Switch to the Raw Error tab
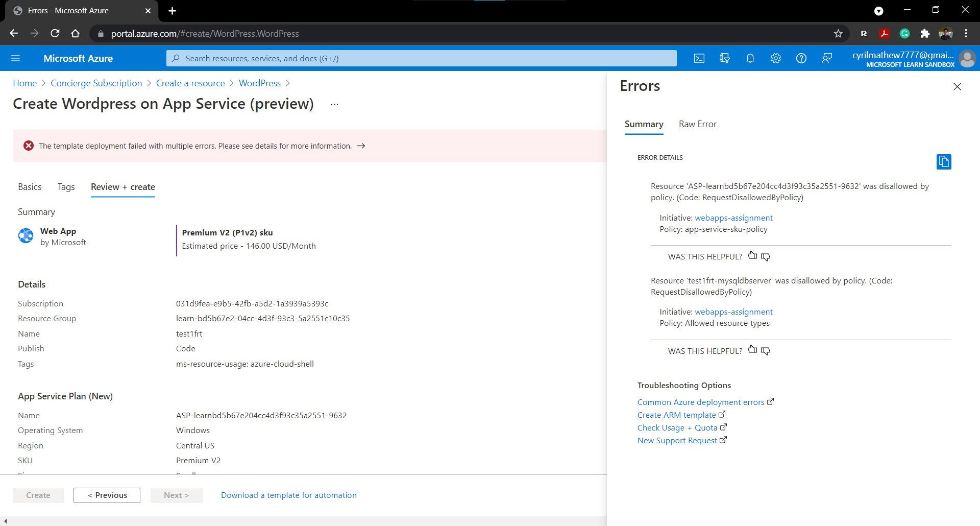Screen dimensions: 980x526 point(697,124)
